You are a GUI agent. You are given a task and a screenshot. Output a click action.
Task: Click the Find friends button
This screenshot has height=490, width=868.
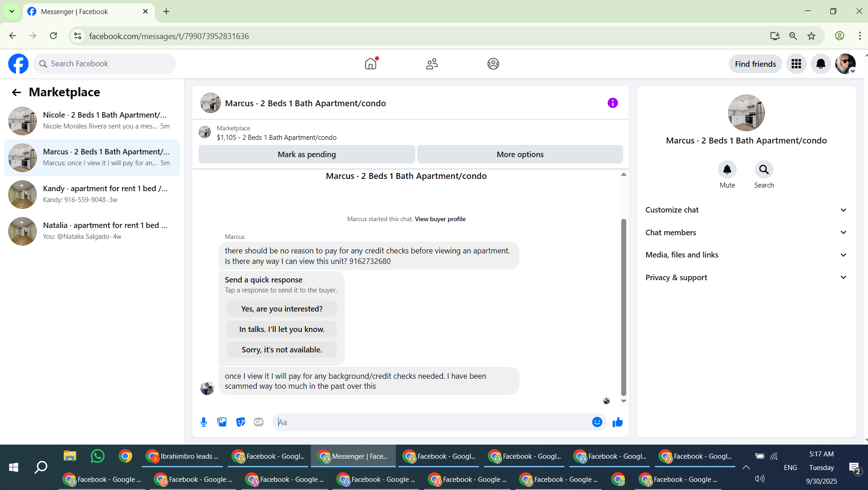(x=755, y=64)
